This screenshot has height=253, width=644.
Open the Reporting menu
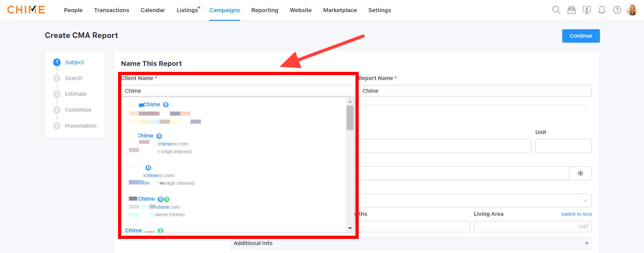click(x=264, y=10)
